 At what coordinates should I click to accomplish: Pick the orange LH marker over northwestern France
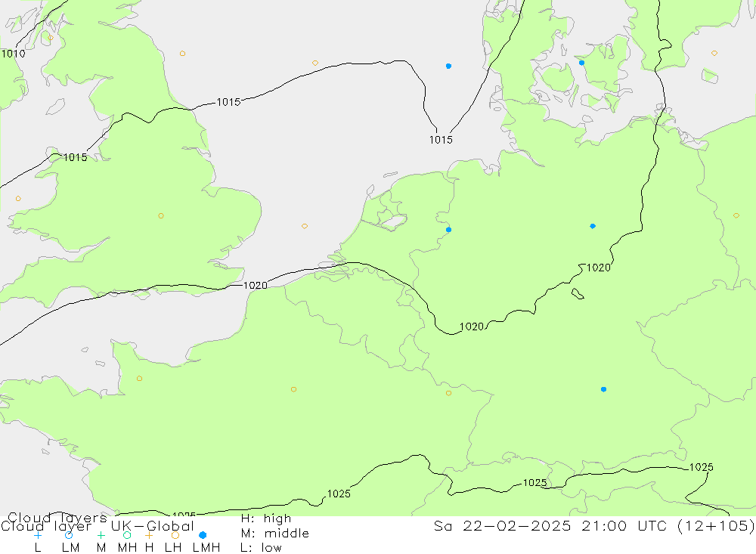click(x=139, y=379)
